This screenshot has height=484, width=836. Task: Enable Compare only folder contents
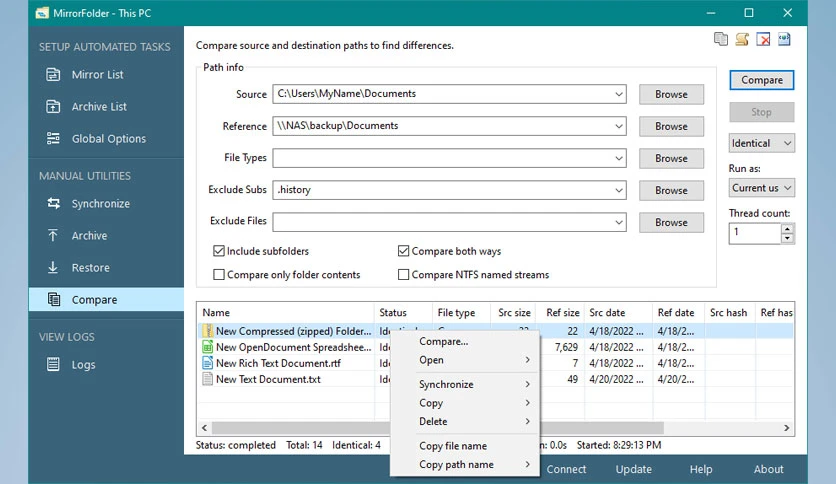point(219,275)
